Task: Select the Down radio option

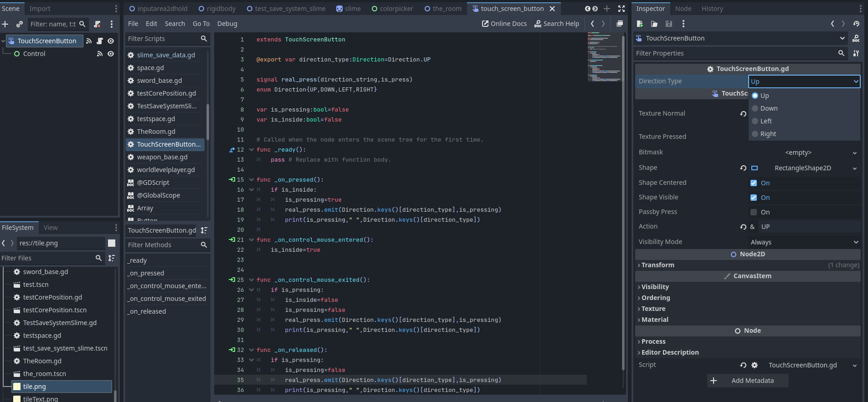Action: [755, 108]
